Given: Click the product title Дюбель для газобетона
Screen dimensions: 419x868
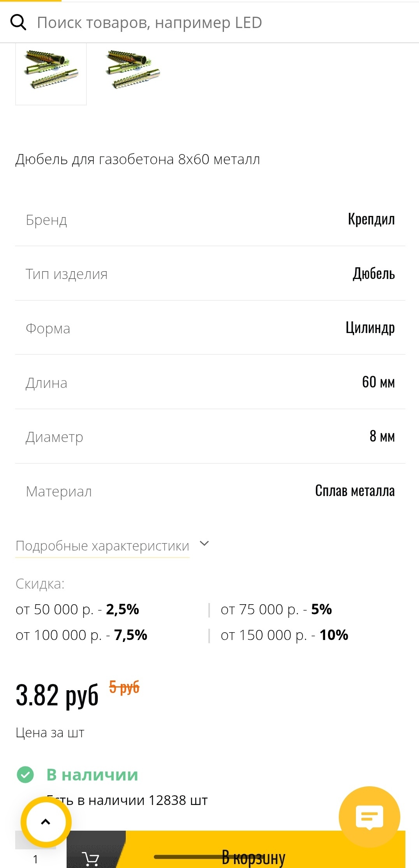Looking at the screenshot, I should pyautogui.click(x=137, y=160).
